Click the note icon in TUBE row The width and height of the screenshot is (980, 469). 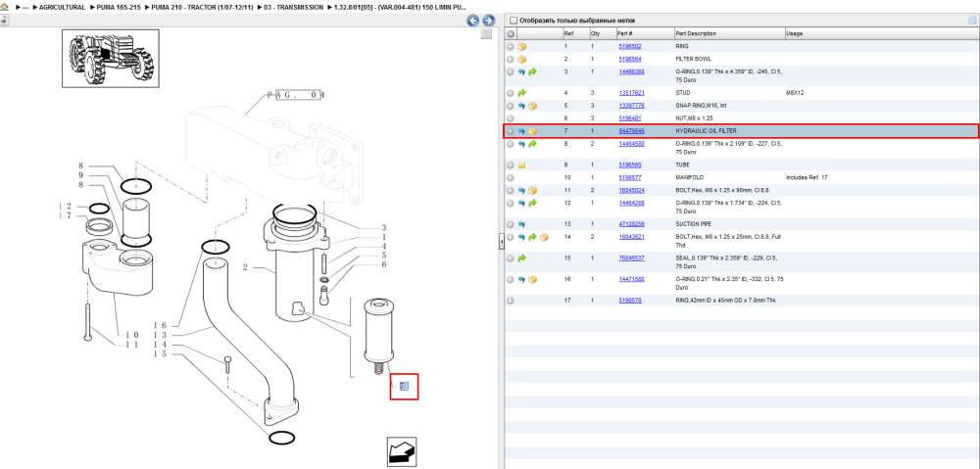(522, 165)
